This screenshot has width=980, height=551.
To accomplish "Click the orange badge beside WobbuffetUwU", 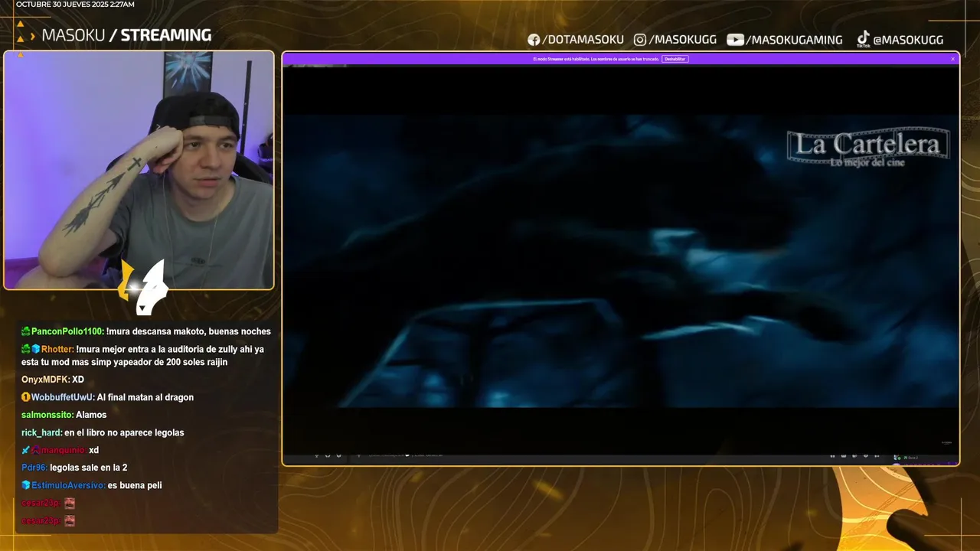I will pyautogui.click(x=25, y=397).
